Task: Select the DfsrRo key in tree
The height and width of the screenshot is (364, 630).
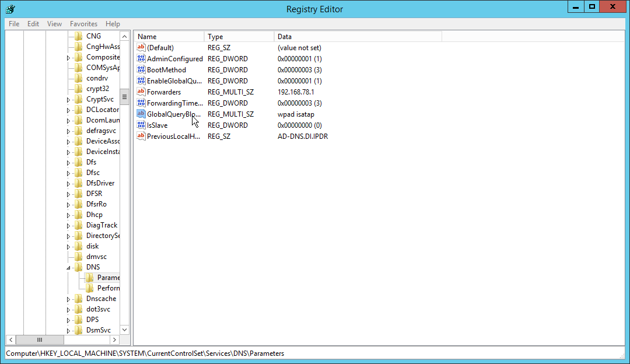Action: point(96,204)
